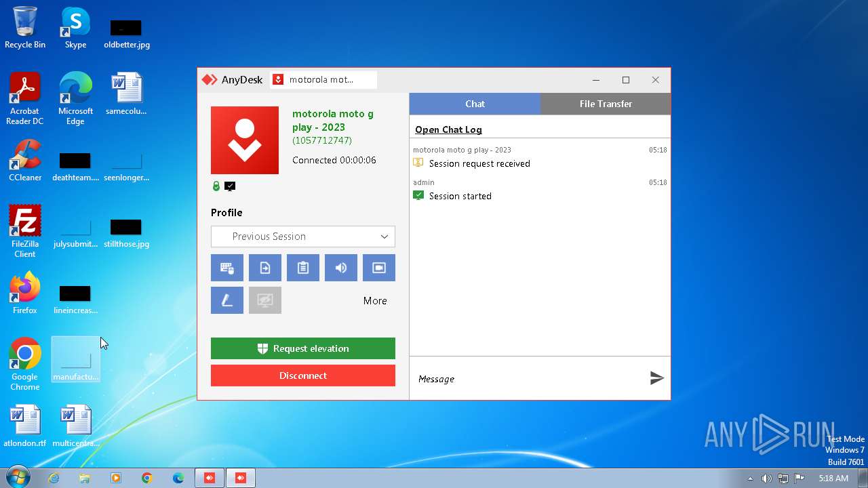Toggle disabled privacy screen permission
Screen dimensions: 868x488
[265, 300]
